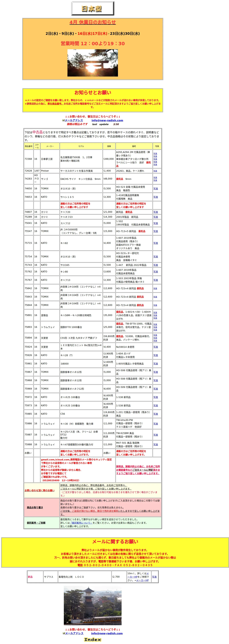This screenshot has height=644, width=229.
Task: Click the 日車夢工房 maker cell
Action: coord(50,159)
